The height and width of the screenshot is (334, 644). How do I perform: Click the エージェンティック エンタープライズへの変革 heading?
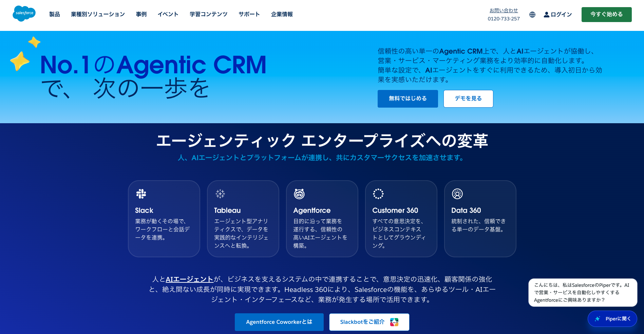tap(322, 141)
